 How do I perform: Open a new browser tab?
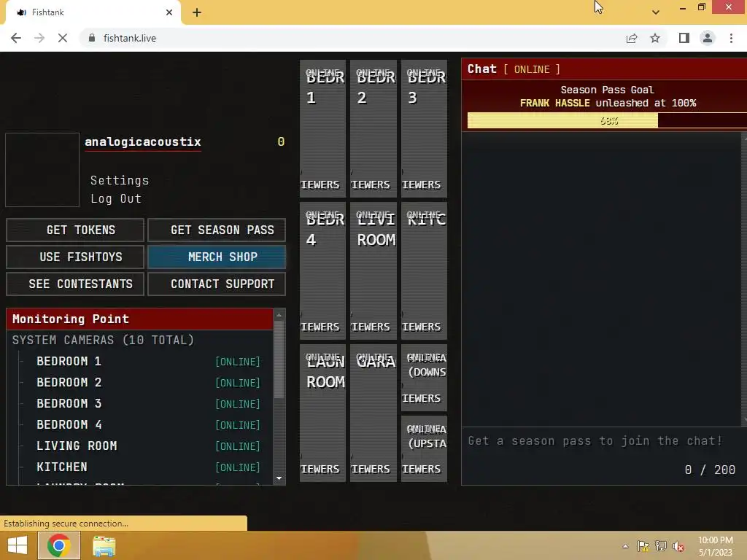197,12
